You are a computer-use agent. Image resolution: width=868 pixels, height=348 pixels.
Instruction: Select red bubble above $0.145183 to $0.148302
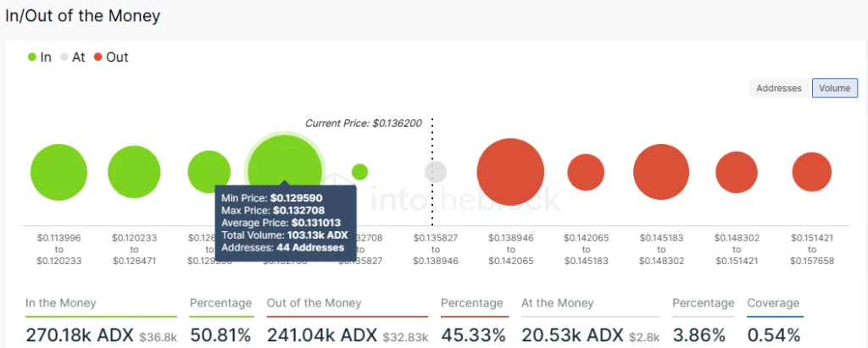(x=661, y=172)
